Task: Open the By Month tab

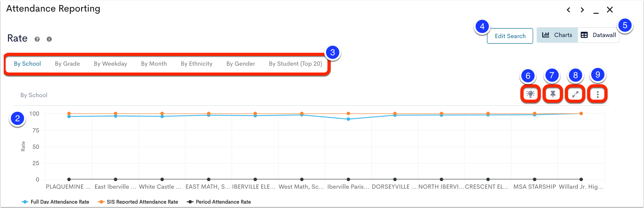Action: [x=154, y=64]
